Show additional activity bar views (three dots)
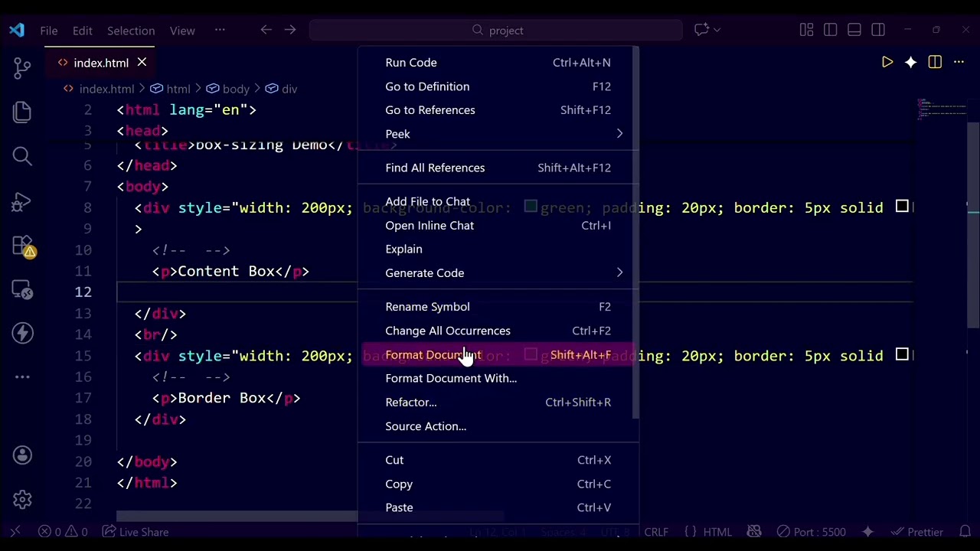980x551 pixels. pos(22,377)
